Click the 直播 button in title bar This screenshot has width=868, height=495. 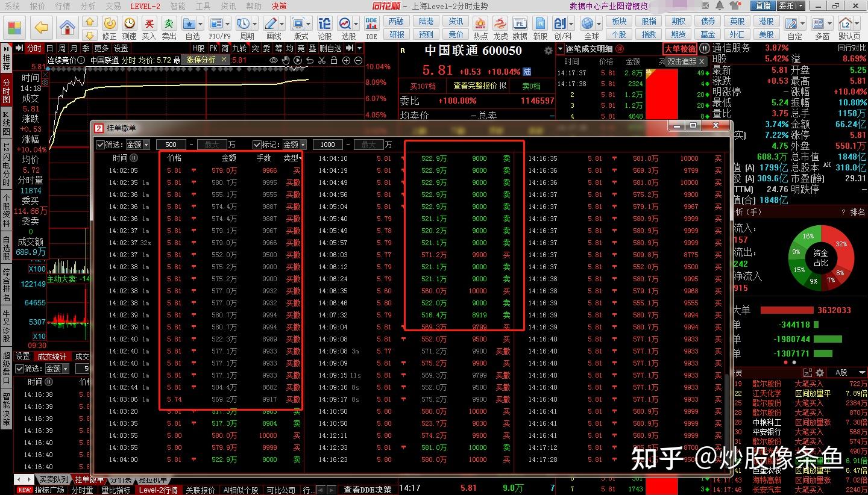(x=763, y=5)
